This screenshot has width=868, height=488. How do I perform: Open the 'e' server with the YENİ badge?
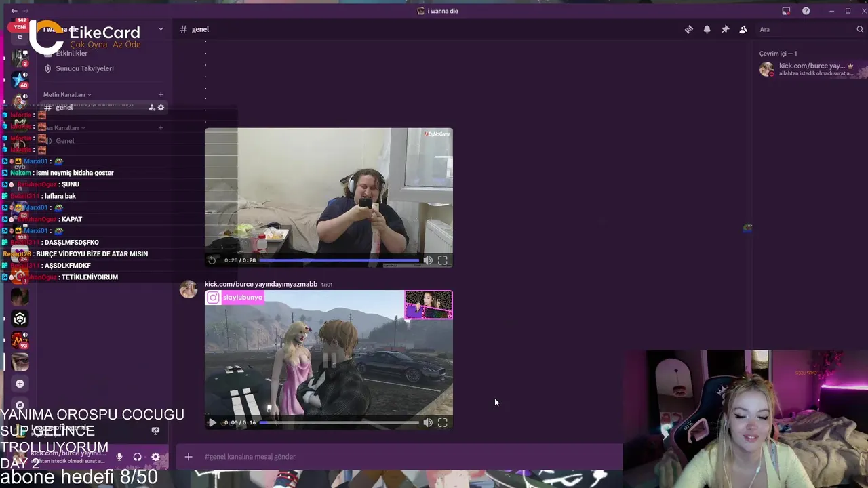(20, 35)
